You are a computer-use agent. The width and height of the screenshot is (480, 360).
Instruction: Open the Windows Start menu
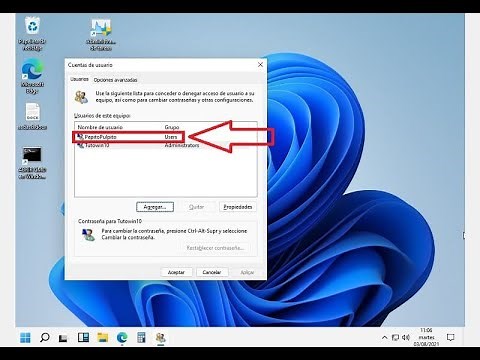[25, 338]
